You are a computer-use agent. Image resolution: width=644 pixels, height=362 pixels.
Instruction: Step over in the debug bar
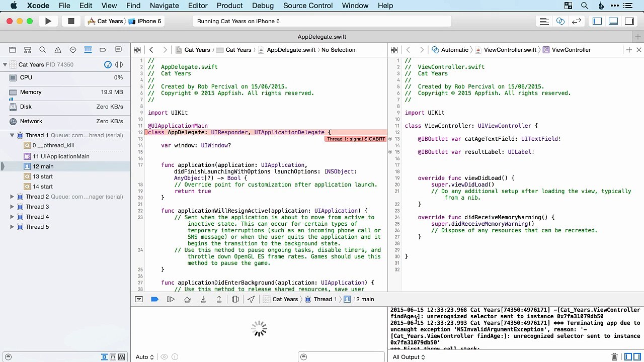click(187, 299)
